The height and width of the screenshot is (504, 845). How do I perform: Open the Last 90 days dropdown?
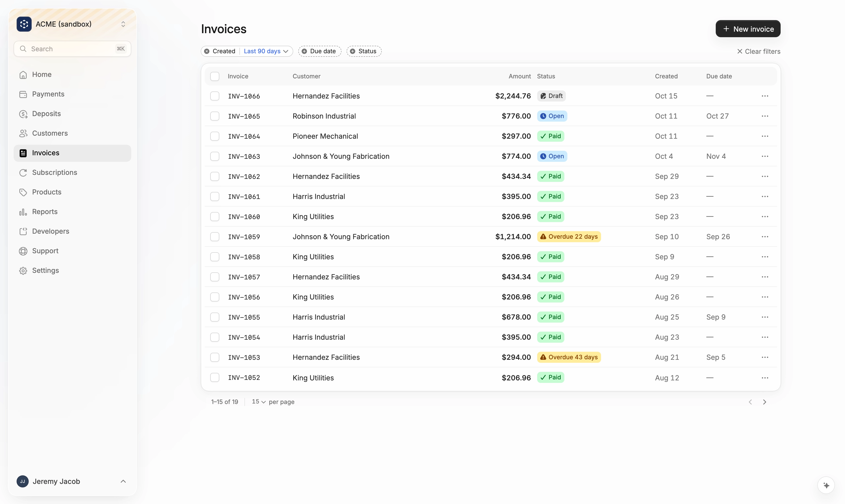tap(266, 51)
